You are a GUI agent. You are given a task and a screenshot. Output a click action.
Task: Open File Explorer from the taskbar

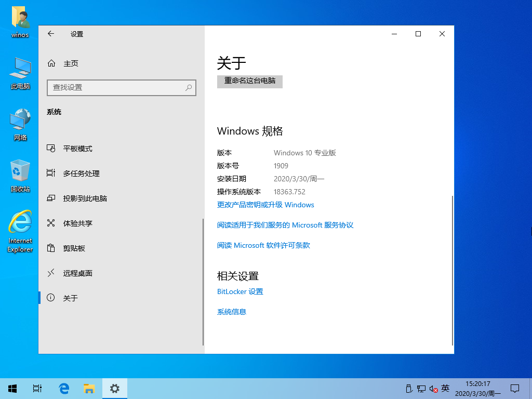pos(89,389)
